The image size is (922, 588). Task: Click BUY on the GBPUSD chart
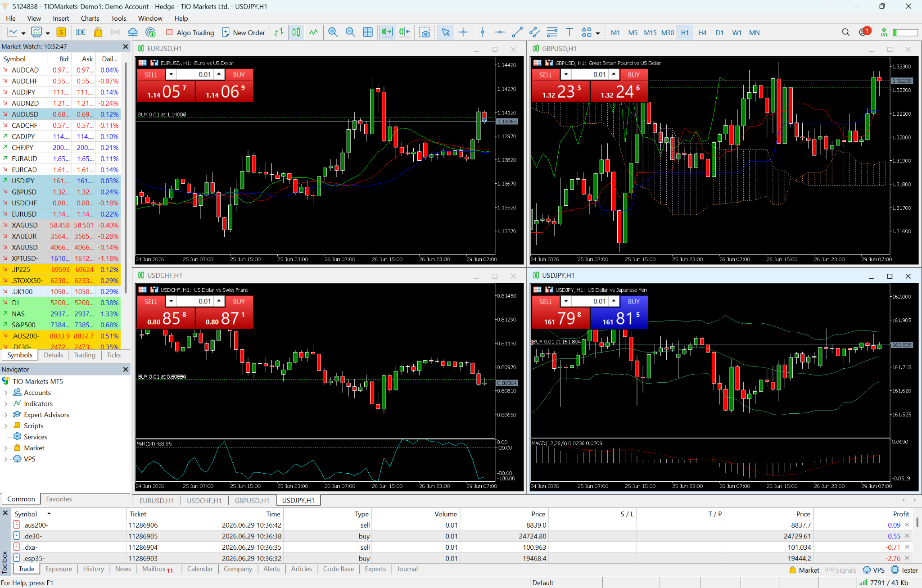pos(634,75)
